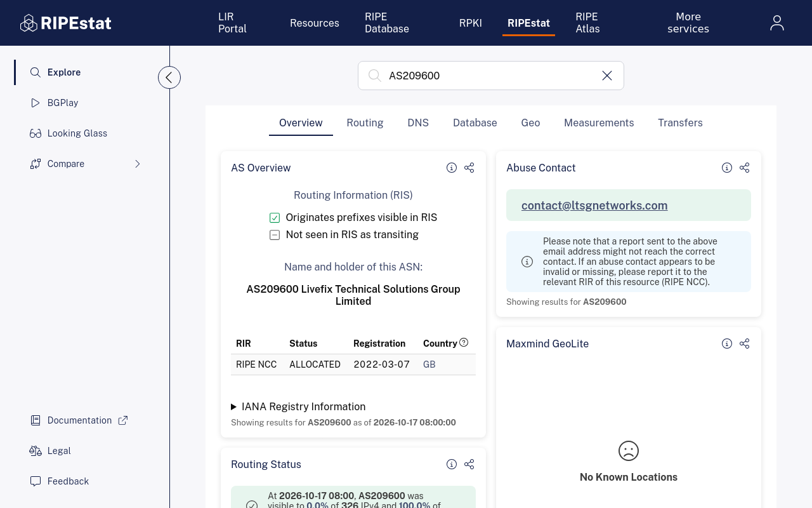Open the user account icon
This screenshot has height=508, width=812.
[x=777, y=23]
